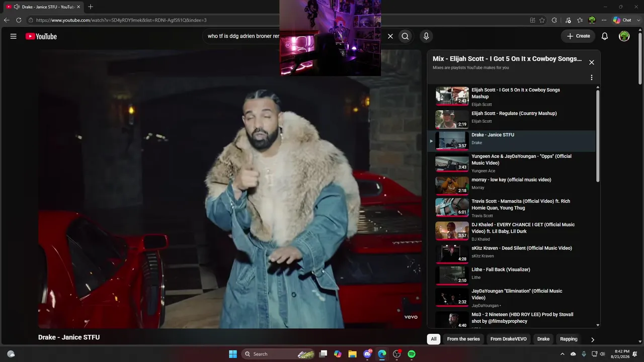This screenshot has width=644, height=362.
Task: Open Copilot Chat in the browser
Action: (622, 20)
